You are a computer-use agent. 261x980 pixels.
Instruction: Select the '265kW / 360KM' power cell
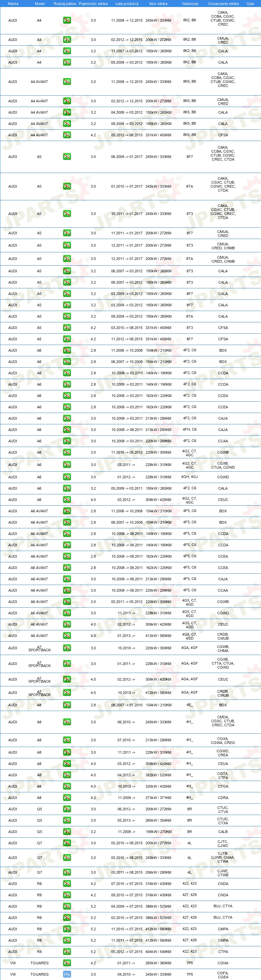point(158,963)
